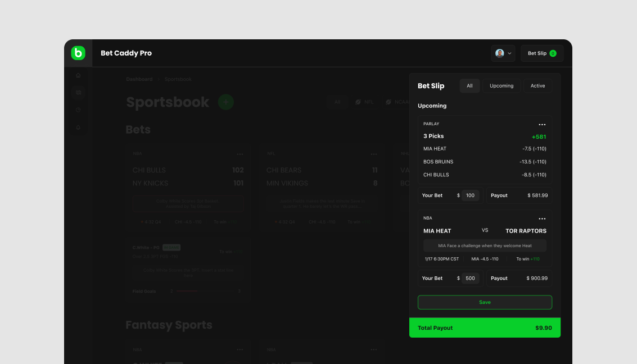Expand the user profile dropdown chevron
The height and width of the screenshot is (364, 637).
509,53
